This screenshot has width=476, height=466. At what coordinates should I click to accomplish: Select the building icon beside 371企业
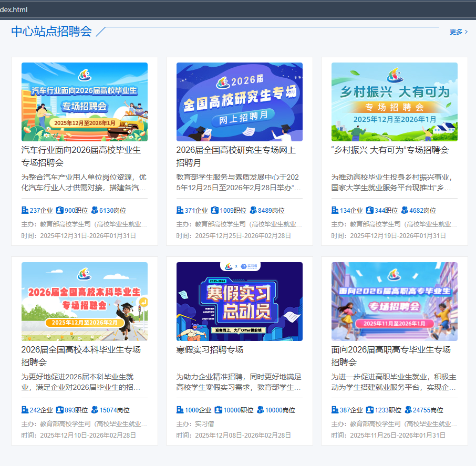tap(180, 210)
